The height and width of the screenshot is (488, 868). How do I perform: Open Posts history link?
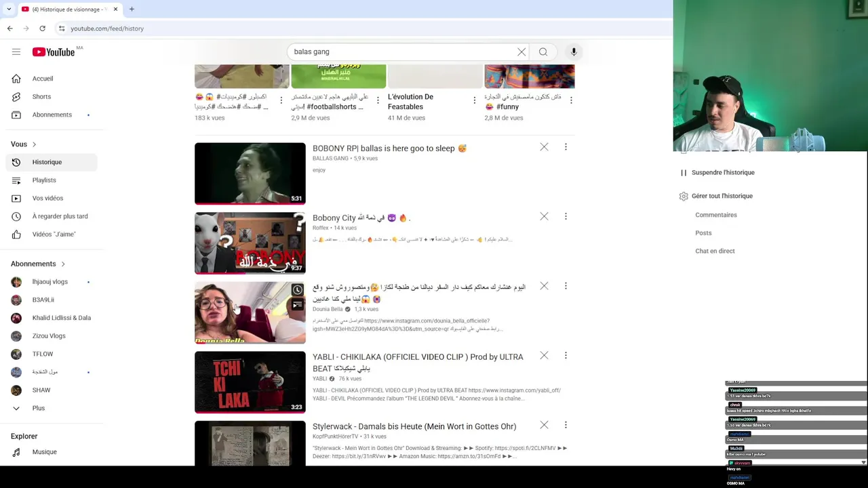click(x=703, y=233)
